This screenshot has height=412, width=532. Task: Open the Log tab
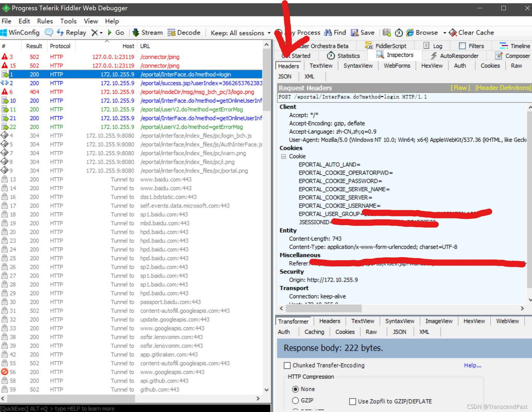pos(433,46)
